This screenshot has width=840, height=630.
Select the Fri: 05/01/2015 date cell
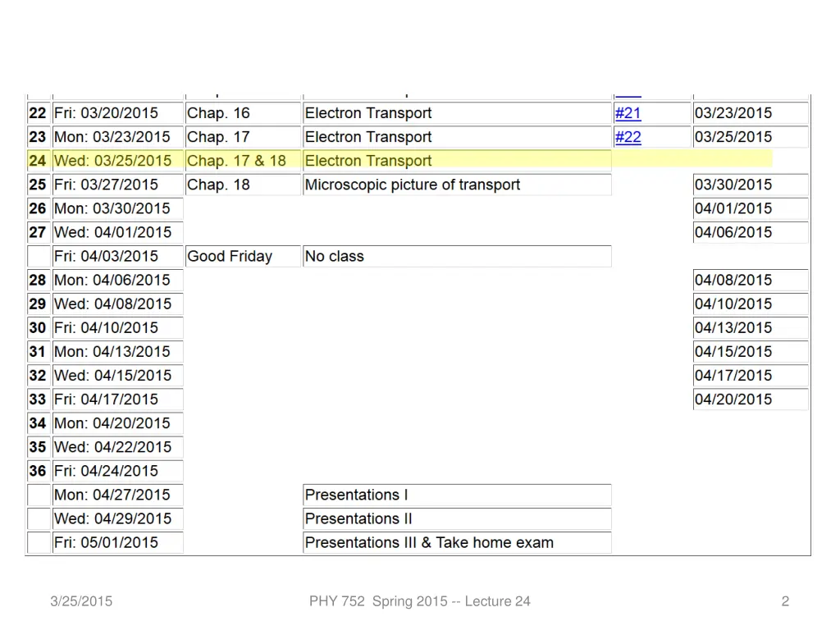[118, 543]
